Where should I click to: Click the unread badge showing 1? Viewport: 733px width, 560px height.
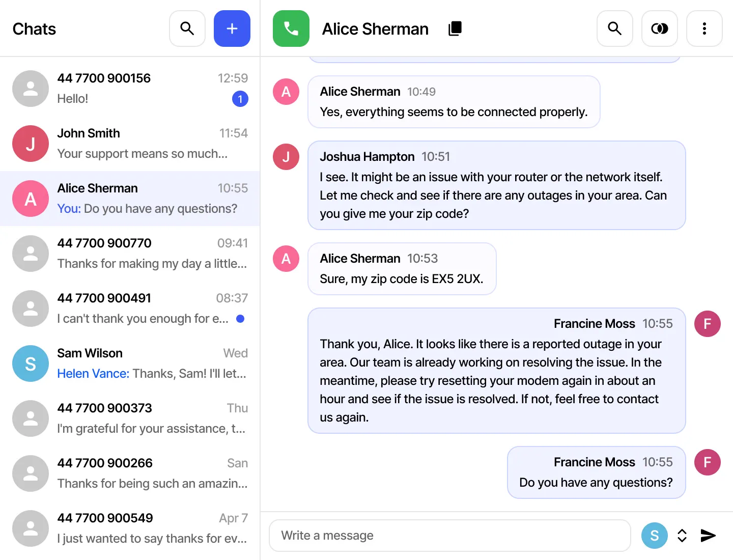point(240,99)
